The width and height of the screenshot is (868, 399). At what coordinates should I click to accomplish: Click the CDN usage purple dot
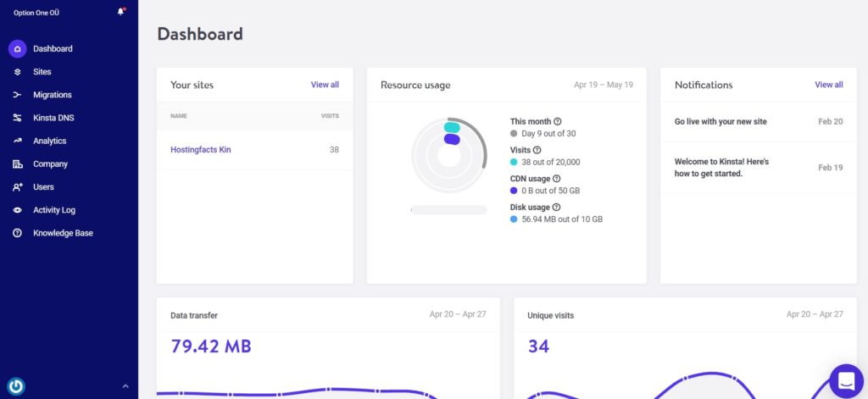[514, 191]
